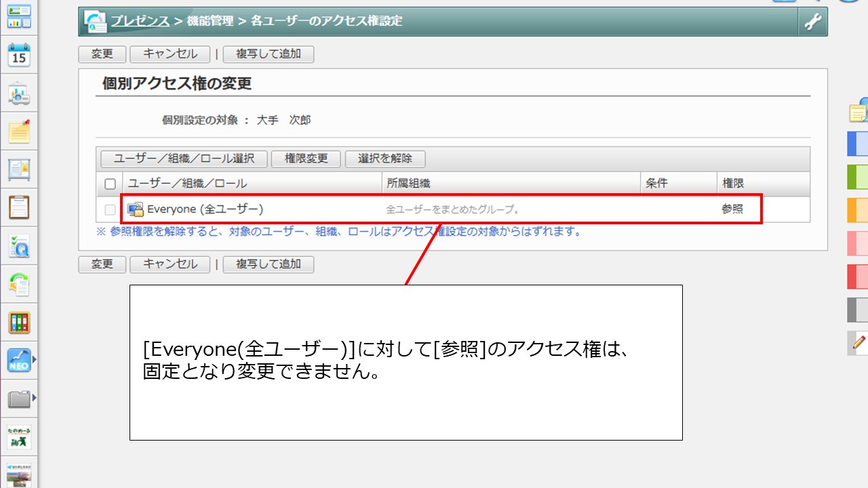This screenshot has height=488, width=868.
Task: Click the pencil edit icon on right
Action: pyautogui.click(x=858, y=343)
